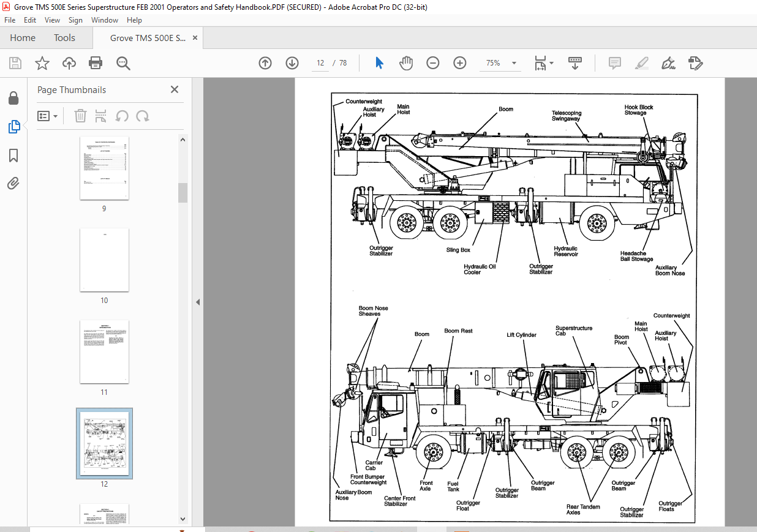Image resolution: width=757 pixels, height=532 pixels.
Task: Collapse the navigation pane with the arrow
Action: pos(198,302)
